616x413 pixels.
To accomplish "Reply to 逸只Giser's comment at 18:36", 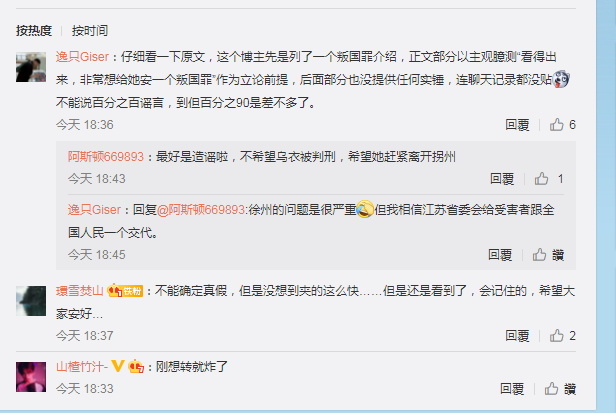I will coord(517,125).
